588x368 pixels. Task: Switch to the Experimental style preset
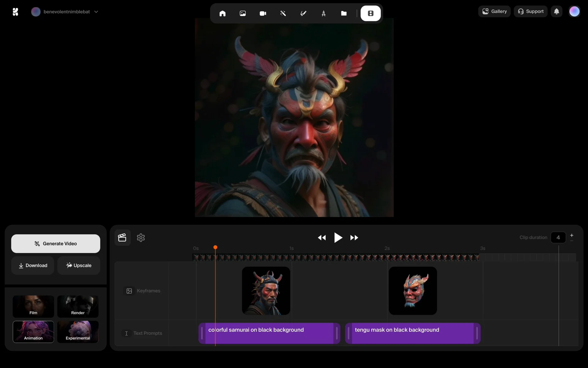click(78, 332)
